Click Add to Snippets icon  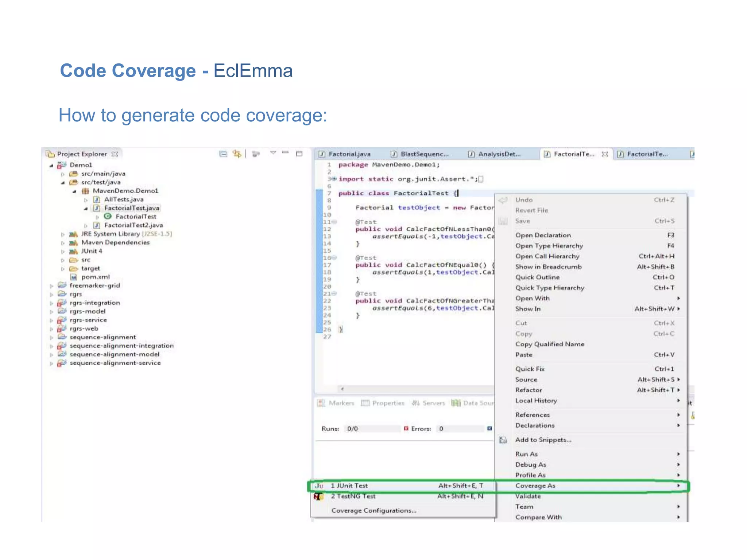503,440
